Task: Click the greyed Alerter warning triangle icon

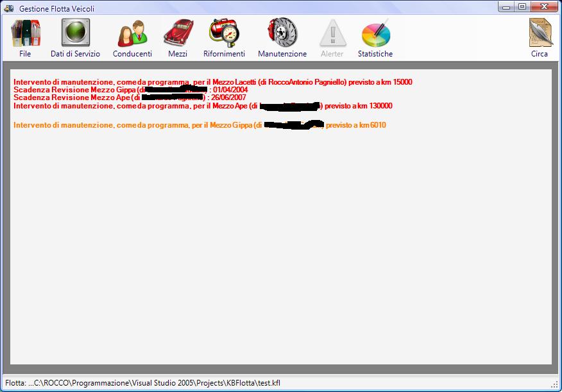Action: 332,33
